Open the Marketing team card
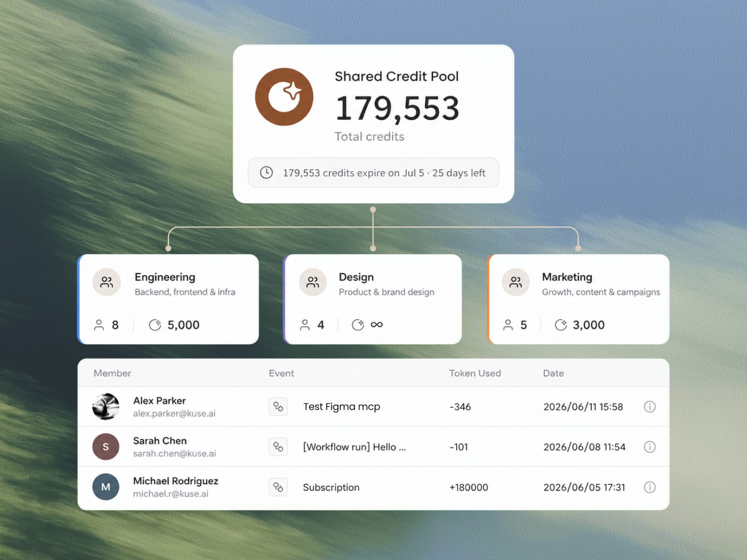Image resolution: width=747 pixels, height=560 pixels. [x=578, y=299]
